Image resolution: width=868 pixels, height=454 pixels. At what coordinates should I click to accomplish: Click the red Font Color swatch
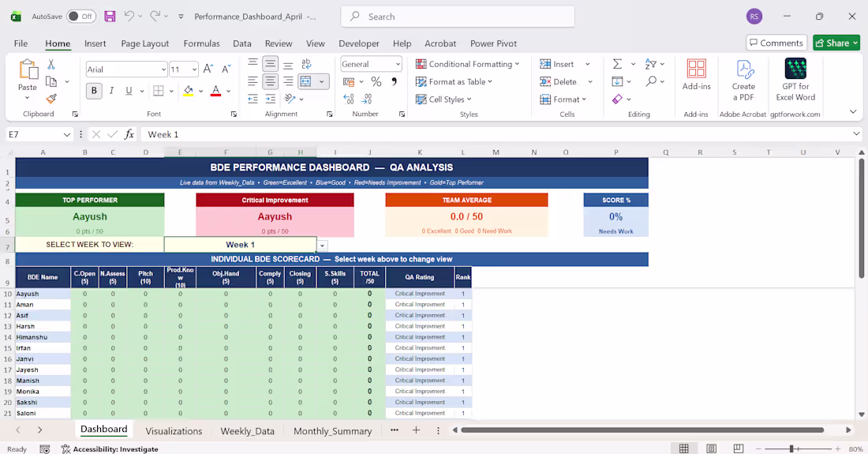pos(216,91)
